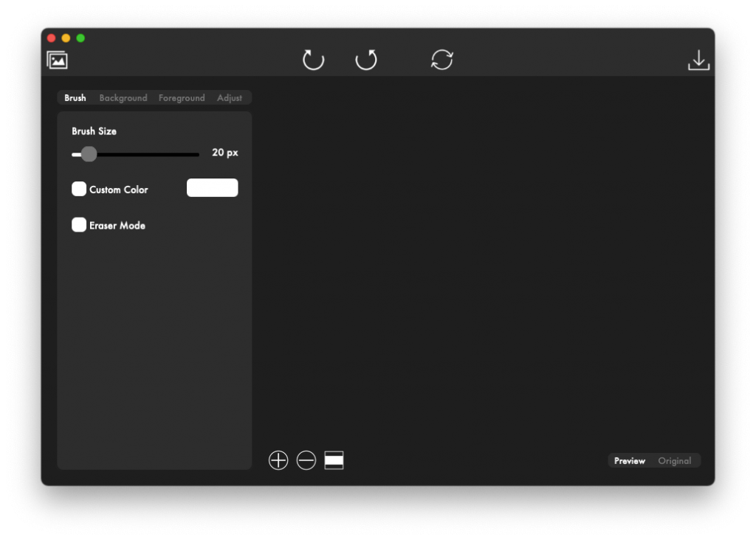
Task: Maximize the window with the green button
Action: (x=80, y=38)
